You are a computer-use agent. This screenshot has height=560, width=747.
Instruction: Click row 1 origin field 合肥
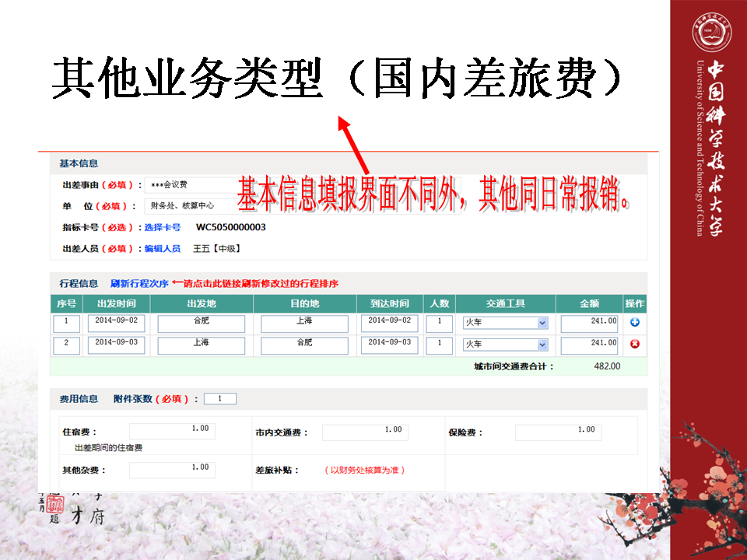click(x=201, y=324)
